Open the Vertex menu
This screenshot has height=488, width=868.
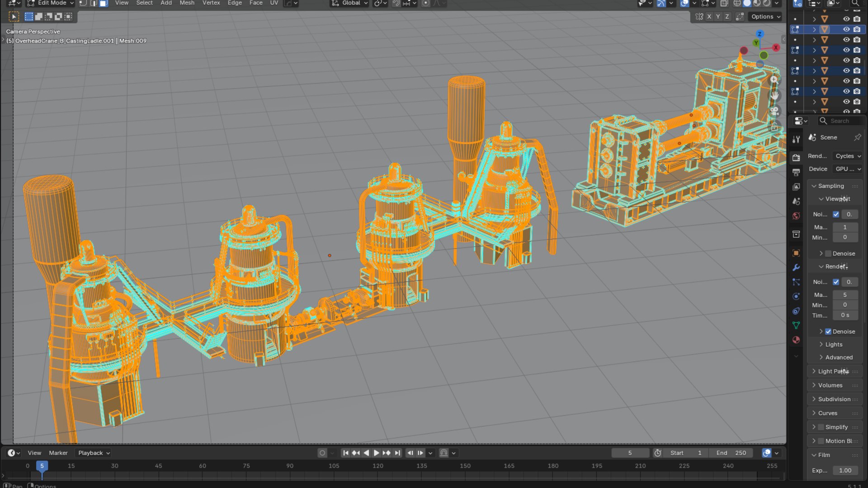pos(211,3)
